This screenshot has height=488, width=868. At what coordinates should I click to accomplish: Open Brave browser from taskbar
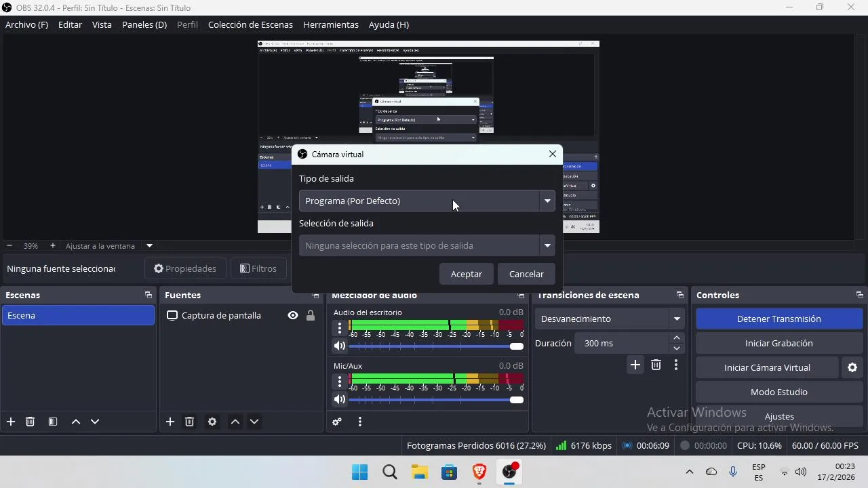click(x=479, y=472)
